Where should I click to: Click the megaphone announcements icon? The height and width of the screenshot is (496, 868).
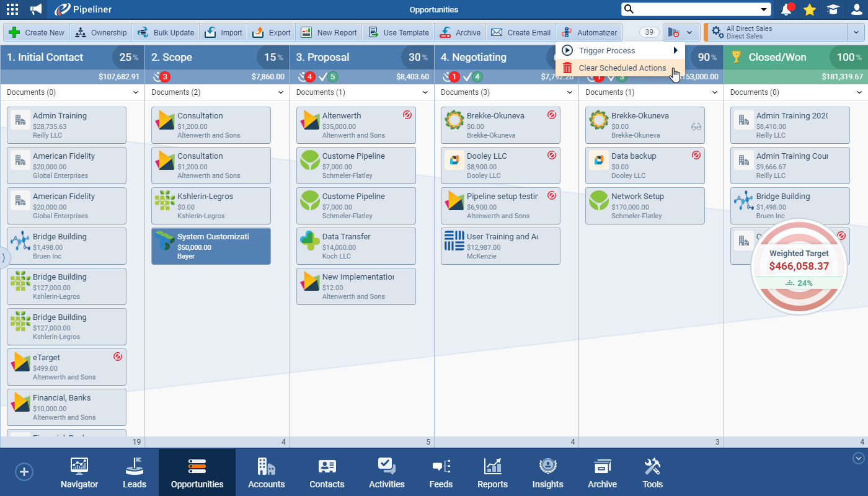(37, 9)
